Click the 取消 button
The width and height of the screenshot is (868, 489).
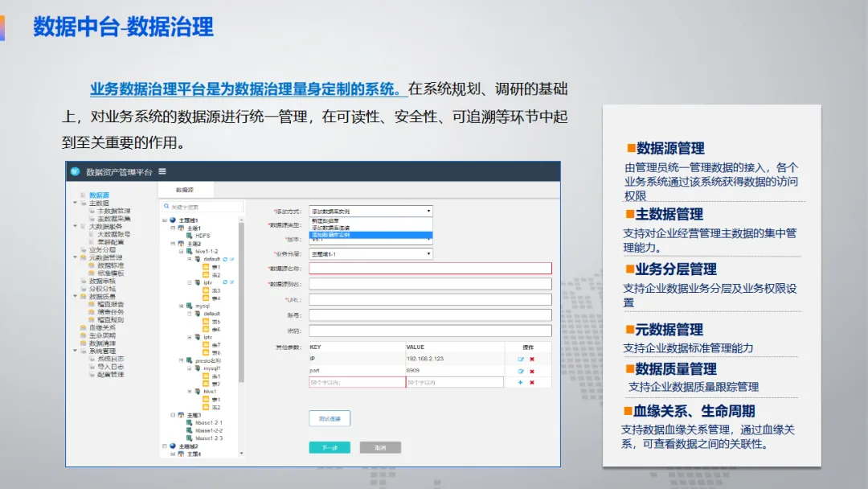point(380,447)
